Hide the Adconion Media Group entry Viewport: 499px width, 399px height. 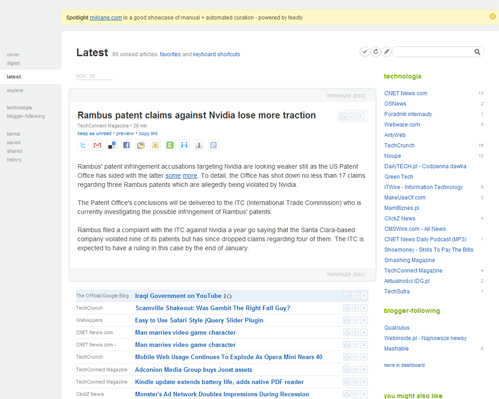364,370
